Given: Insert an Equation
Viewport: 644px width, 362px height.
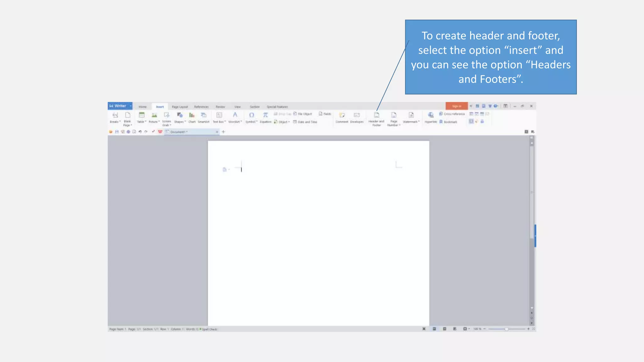Looking at the screenshot, I should 265,118.
